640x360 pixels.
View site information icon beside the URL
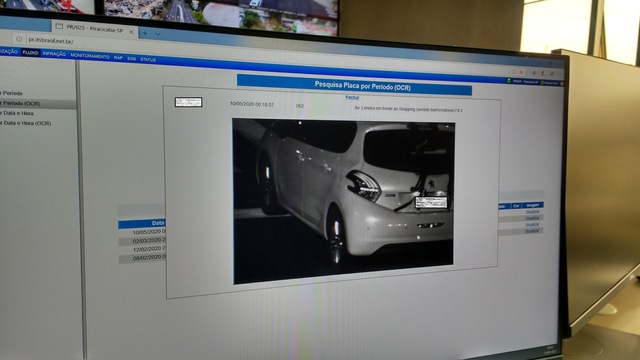pyautogui.click(x=19, y=39)
